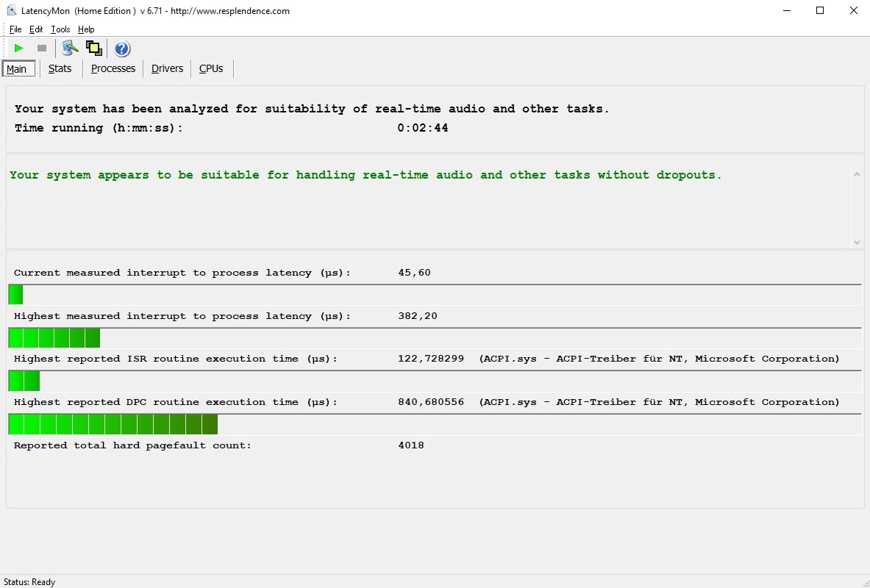
Task: Click 'Current measured interrupt to process latency' label
Action: coord(182,273)
